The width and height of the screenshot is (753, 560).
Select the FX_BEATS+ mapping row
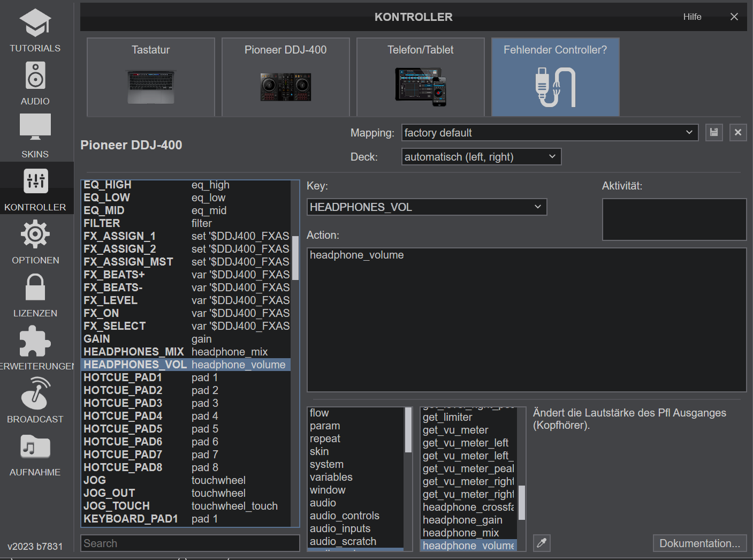click(x=186, y=275)
